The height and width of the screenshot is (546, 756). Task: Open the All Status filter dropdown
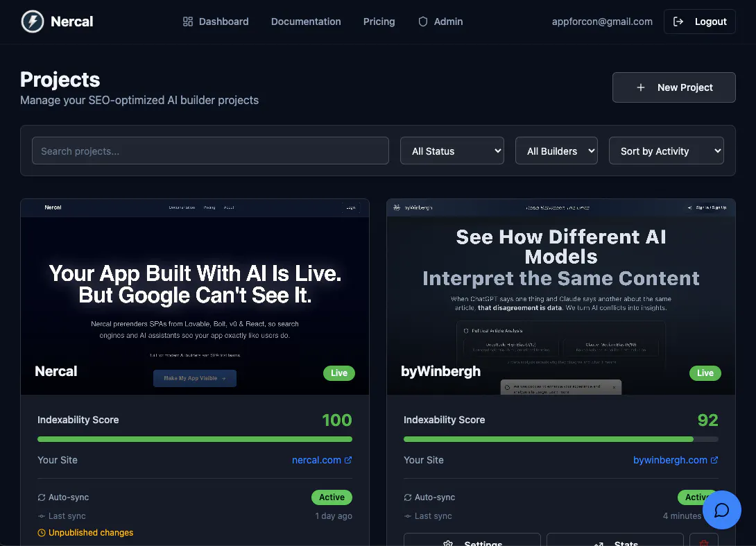(452, 151)
